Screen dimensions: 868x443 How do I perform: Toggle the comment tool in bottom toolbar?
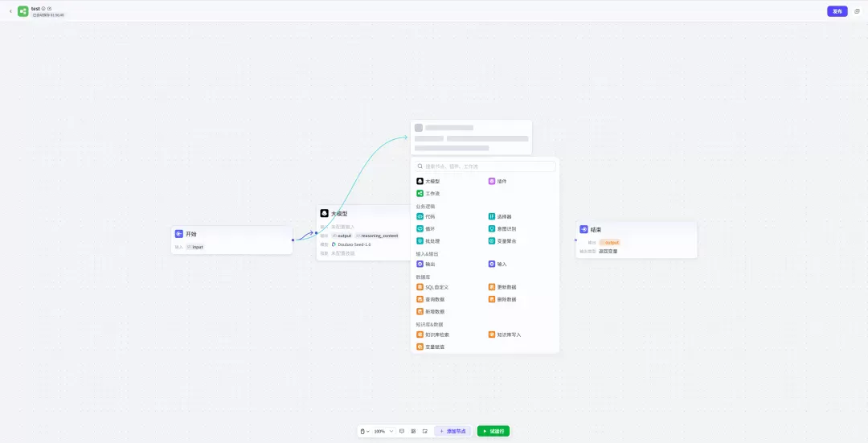coord(402,431)
